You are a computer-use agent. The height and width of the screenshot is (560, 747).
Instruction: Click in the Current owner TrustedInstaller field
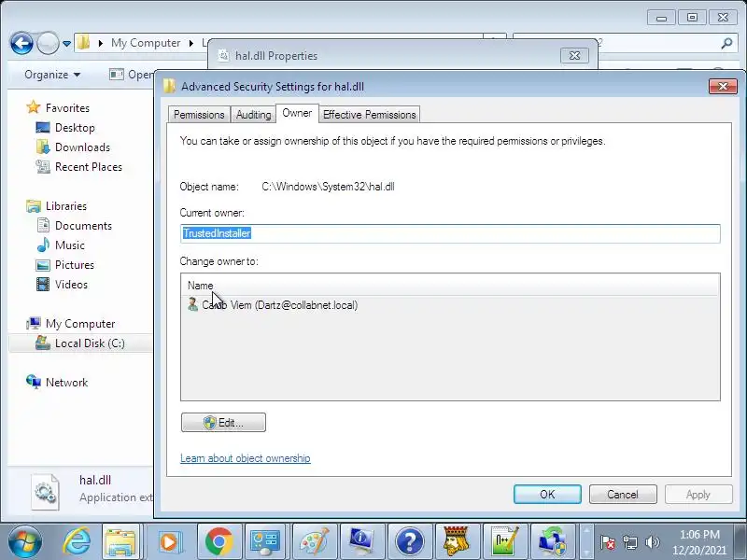(x=450, y=233)
